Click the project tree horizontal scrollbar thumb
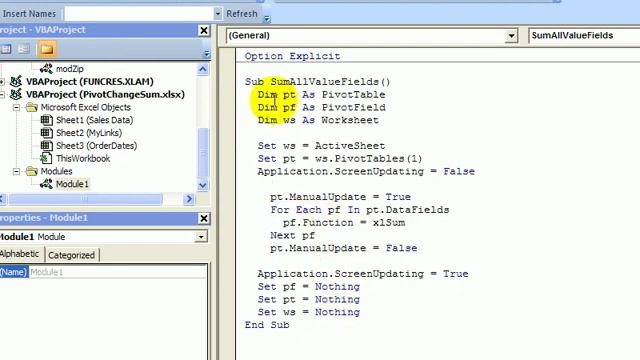The height and width of the screenshot is (360, 640). click(x=85, y=199)
